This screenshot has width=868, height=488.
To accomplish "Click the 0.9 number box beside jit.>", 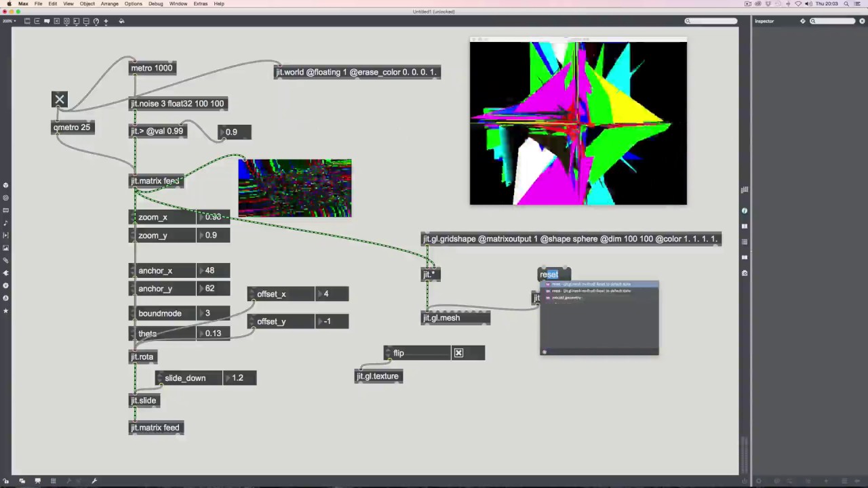I will pyautogui.click(x=235, y=132).
